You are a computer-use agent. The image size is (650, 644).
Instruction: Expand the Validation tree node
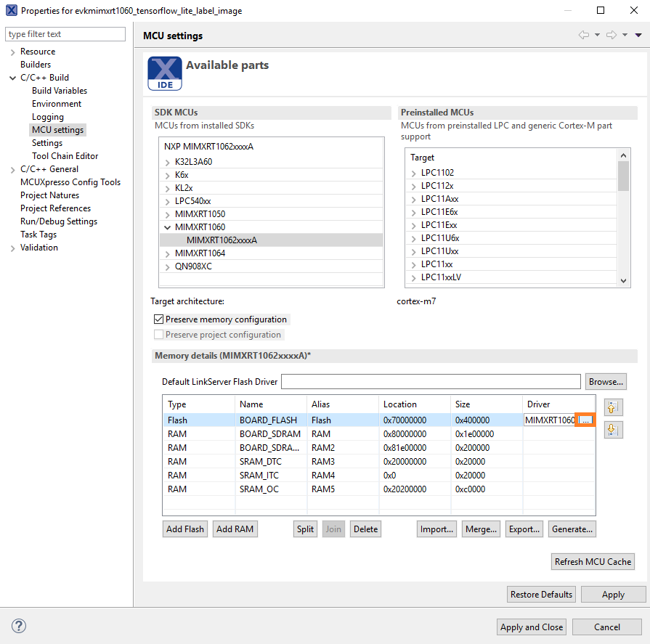pos(12,248)
